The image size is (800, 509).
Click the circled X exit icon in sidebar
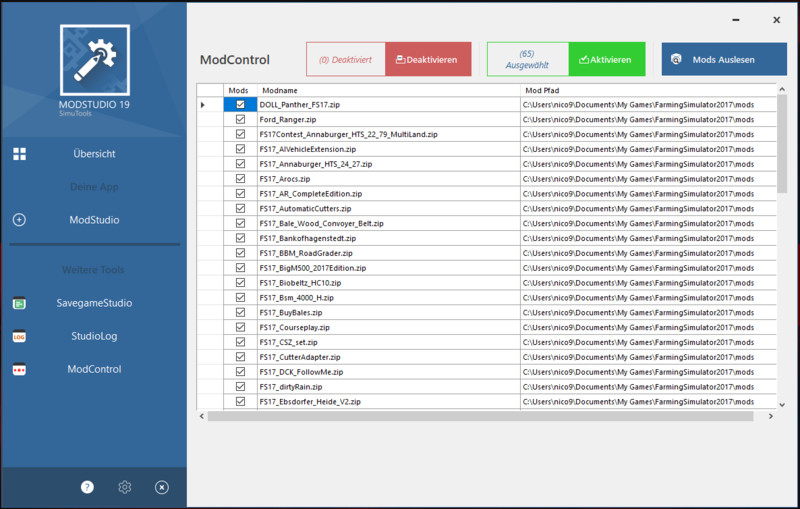point(162,487)
